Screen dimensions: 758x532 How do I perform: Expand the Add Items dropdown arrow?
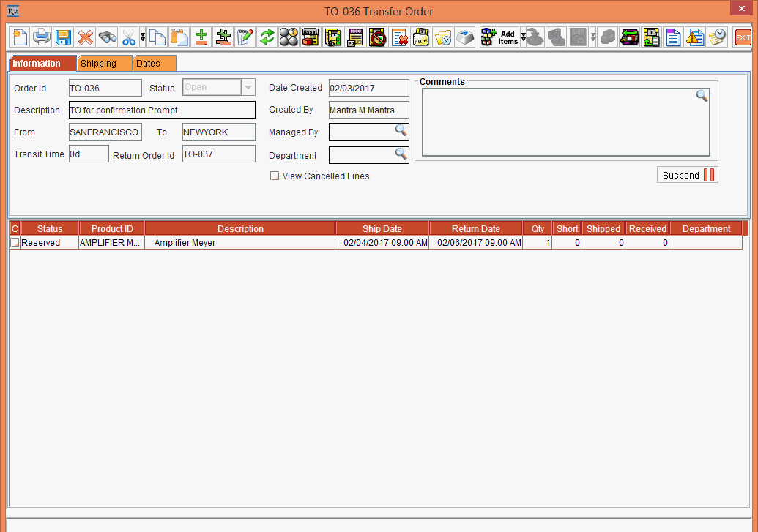tap(523, 37)
